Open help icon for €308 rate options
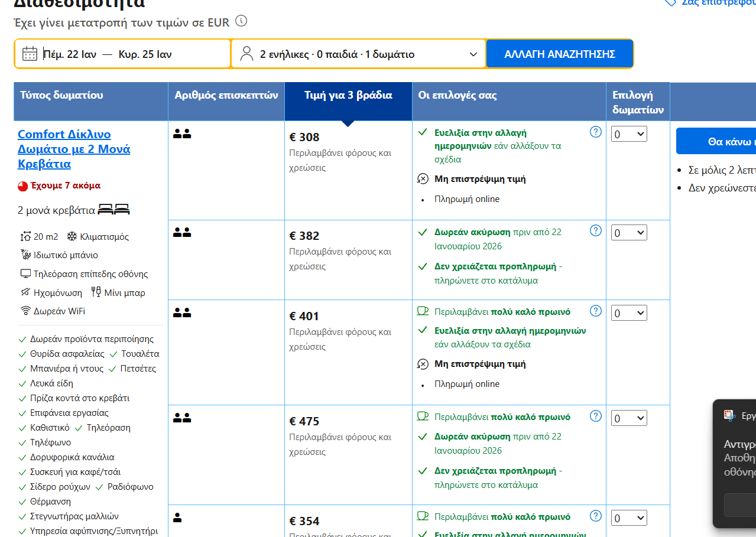 (x=596, y=132)
